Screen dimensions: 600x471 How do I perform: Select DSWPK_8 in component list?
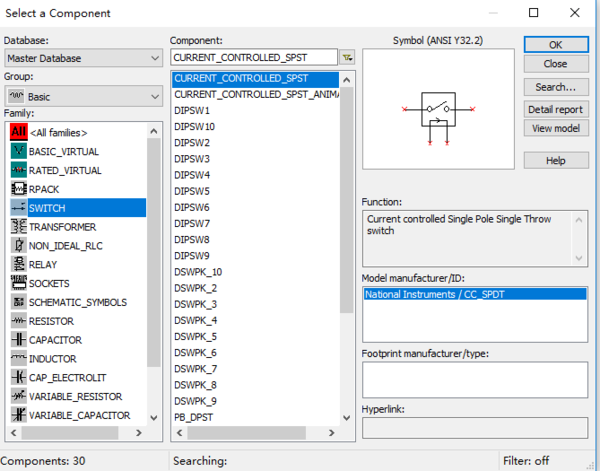(x=256, y=385)
